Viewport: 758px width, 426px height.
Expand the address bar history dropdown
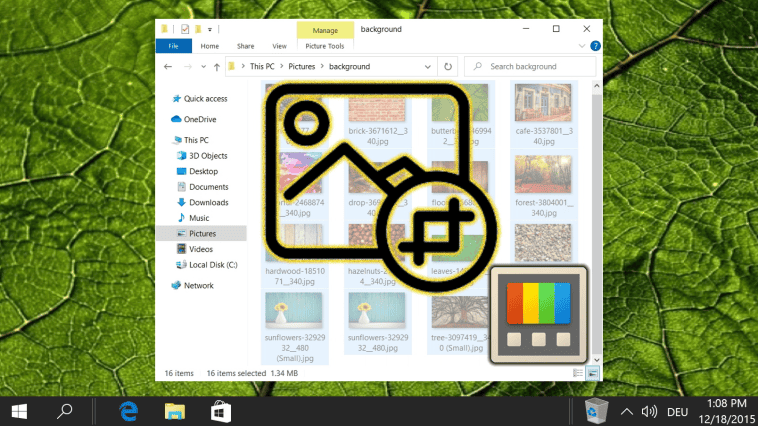(x=427, y=67)
